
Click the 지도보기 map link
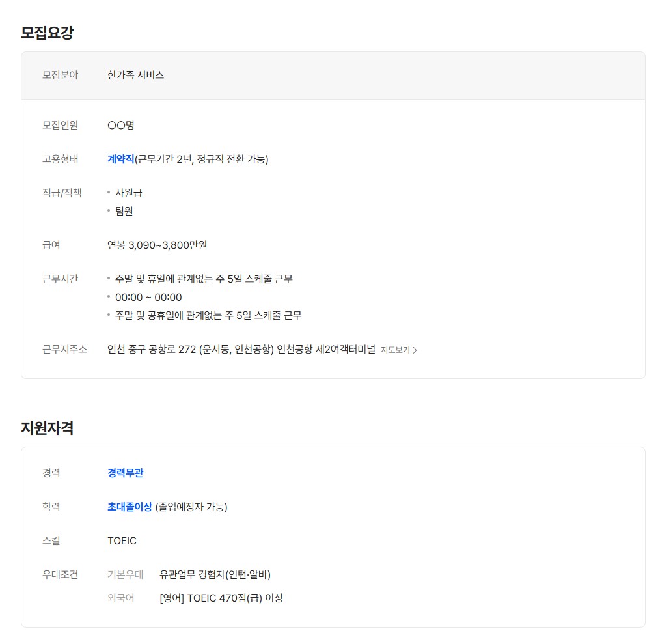tap(395, 350)
